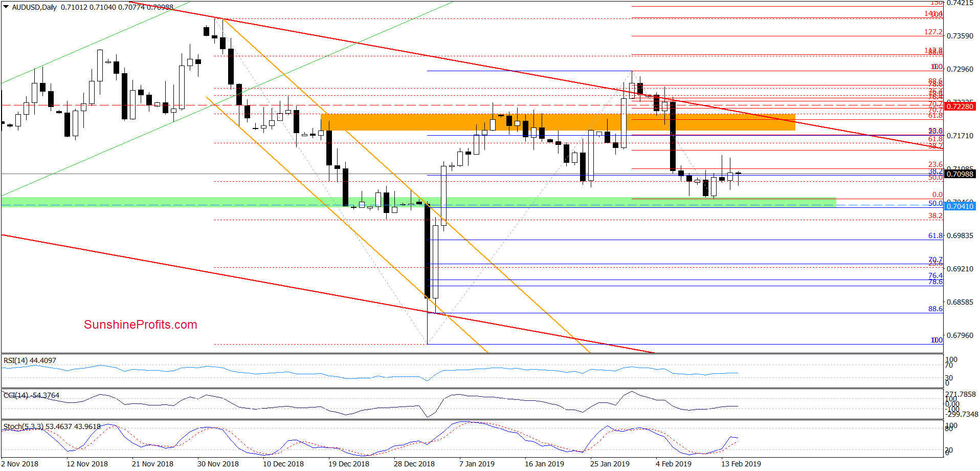Screen dimensions: 980x471
Task: Click the 21 Nov 2018 date label
Action: tap(152, 464)
